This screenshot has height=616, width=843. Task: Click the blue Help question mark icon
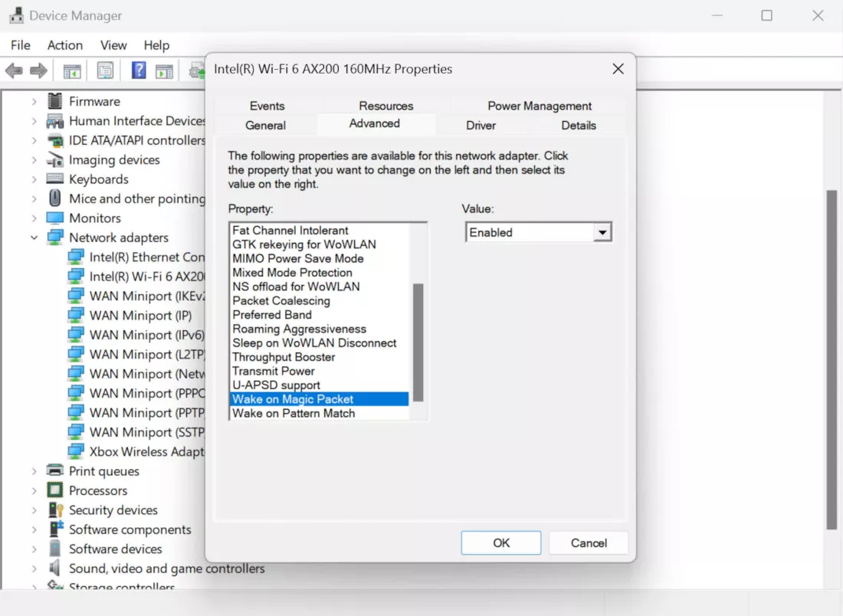(x=139, y=71)
